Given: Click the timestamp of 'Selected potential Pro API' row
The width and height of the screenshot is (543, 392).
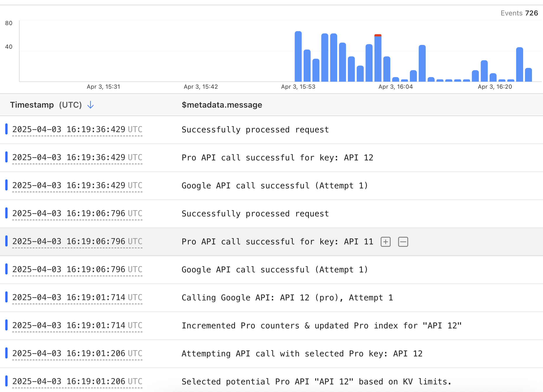Looking at the screenshot, I should [77, 381].
